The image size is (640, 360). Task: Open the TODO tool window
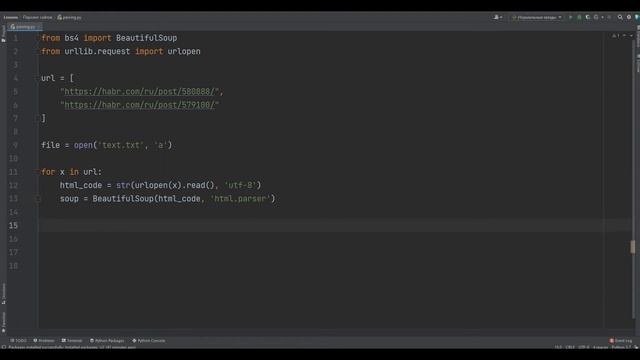coord(18,340)
